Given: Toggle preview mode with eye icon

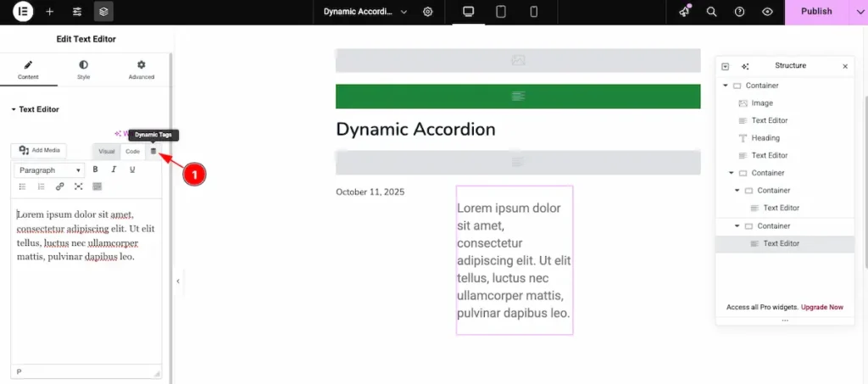Looking at the screenshot, I should (767, 12).
